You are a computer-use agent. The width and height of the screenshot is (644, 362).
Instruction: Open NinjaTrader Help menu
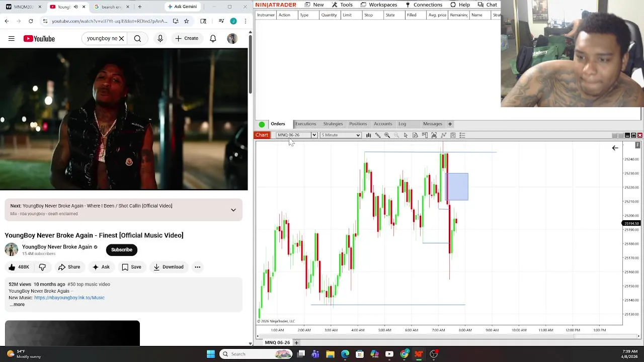pos(460,5)
